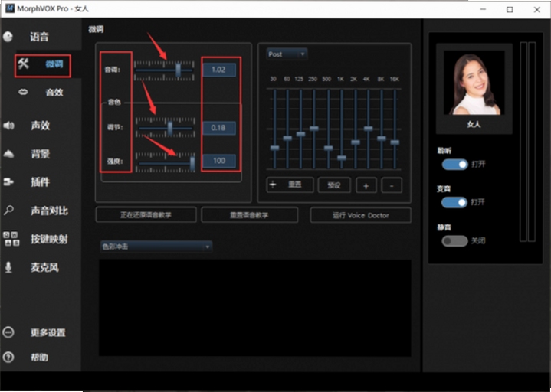Click the keyboard keys icon next to 按键映射
The width and height of the screenshot is (551, 392).
(11, 239)
